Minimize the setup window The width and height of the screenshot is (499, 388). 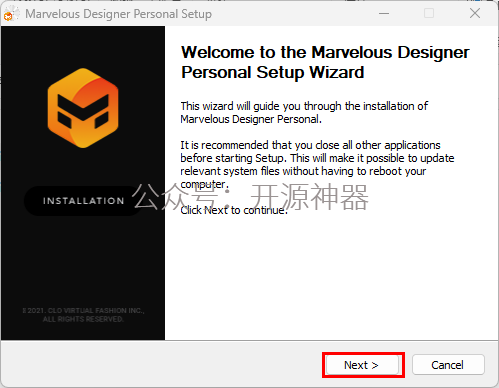coord(384,13)
